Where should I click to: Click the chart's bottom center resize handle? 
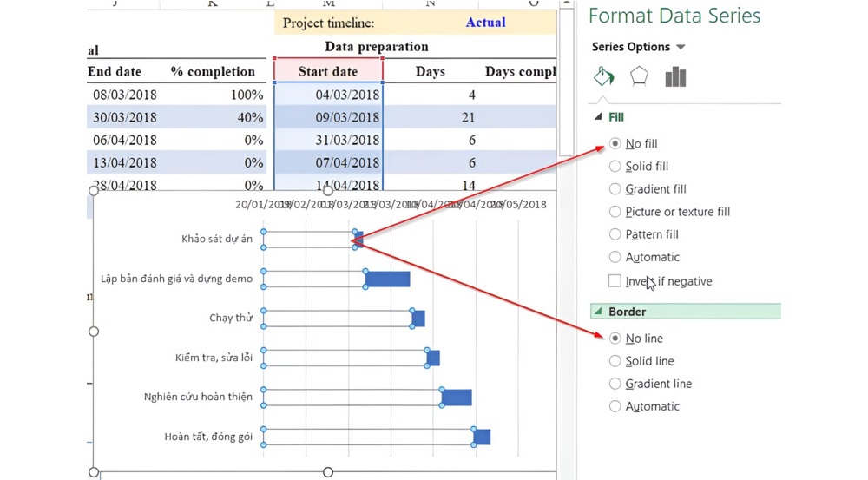328,472
